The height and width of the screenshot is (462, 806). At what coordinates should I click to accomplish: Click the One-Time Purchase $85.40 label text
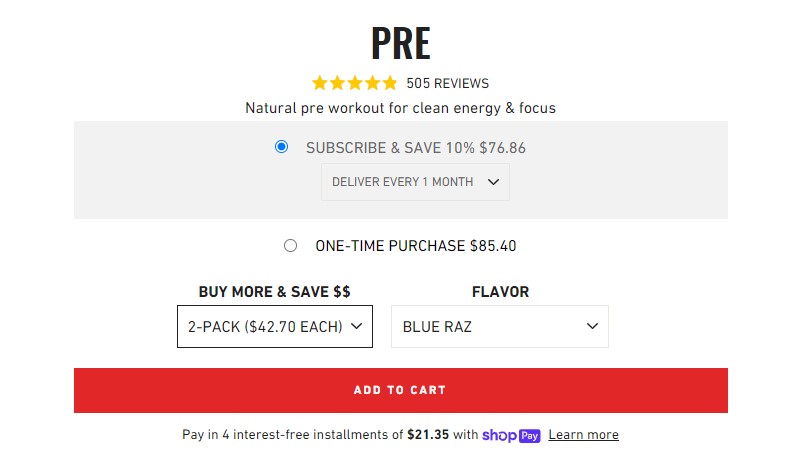[x=415, y=245]
